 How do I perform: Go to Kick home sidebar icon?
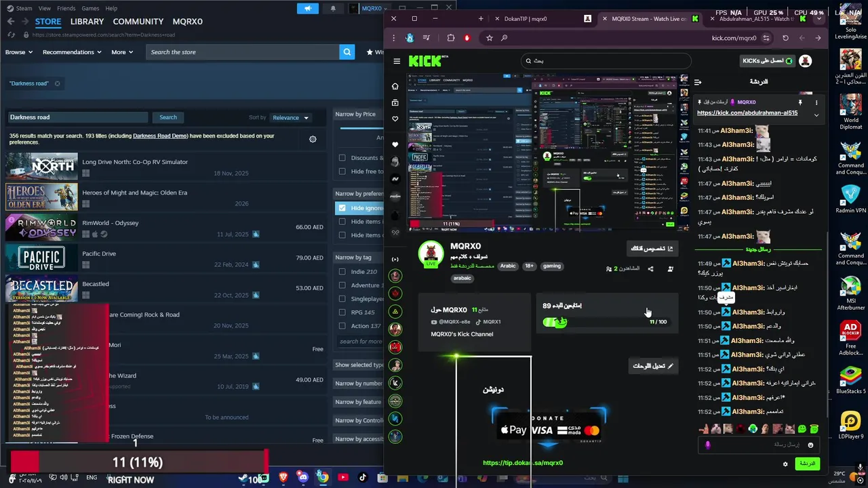395,86
